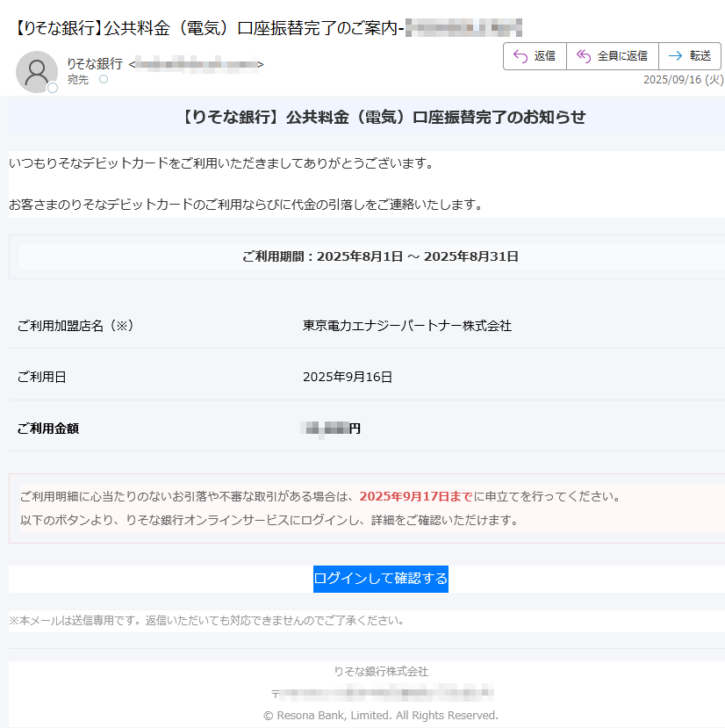Click the line お客さまのりそなデビットカード
725x728 pixels.
[247, 205]
